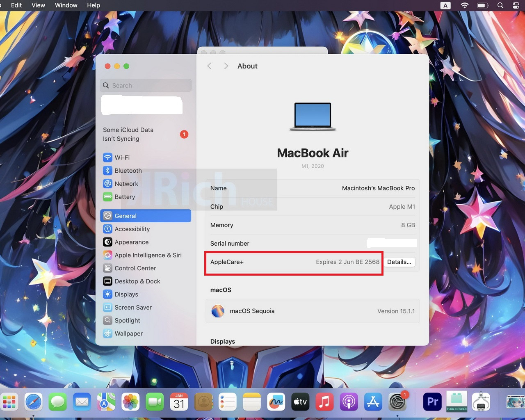Open Messages app in the Dock
This screenshot has height=420, width=525.
pyautogui.click(x=58, y=402)
